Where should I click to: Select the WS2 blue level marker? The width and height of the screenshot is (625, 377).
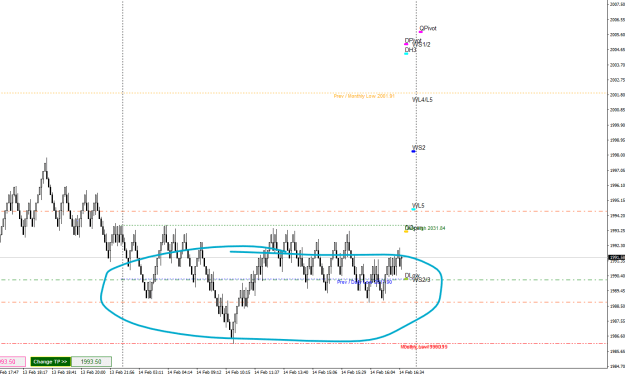(413, 151)
